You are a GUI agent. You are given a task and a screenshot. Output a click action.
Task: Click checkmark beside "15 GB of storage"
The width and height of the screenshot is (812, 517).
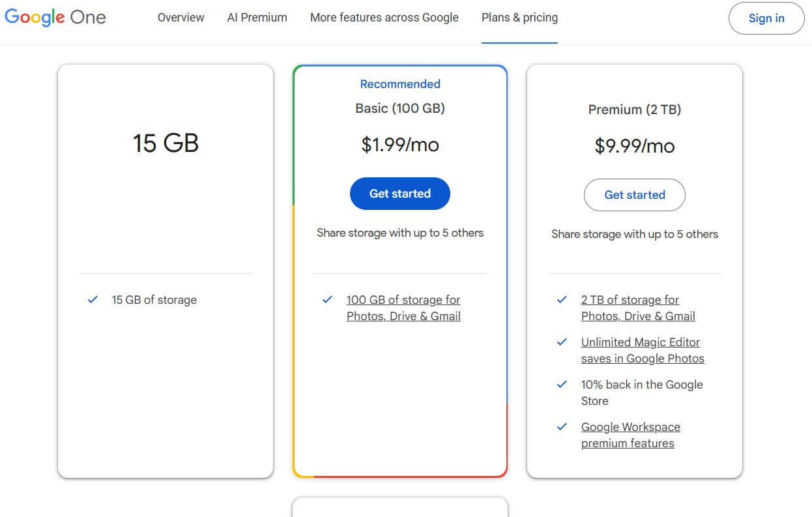tap(91, 300)
